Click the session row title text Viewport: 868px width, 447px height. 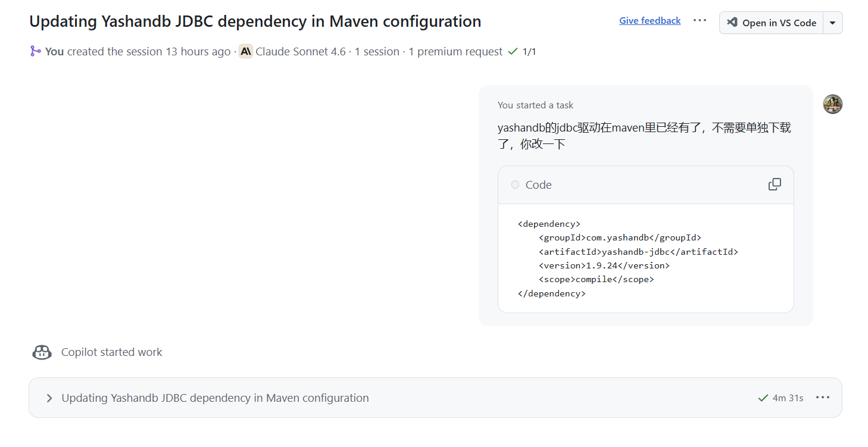(x=215, y=398)
